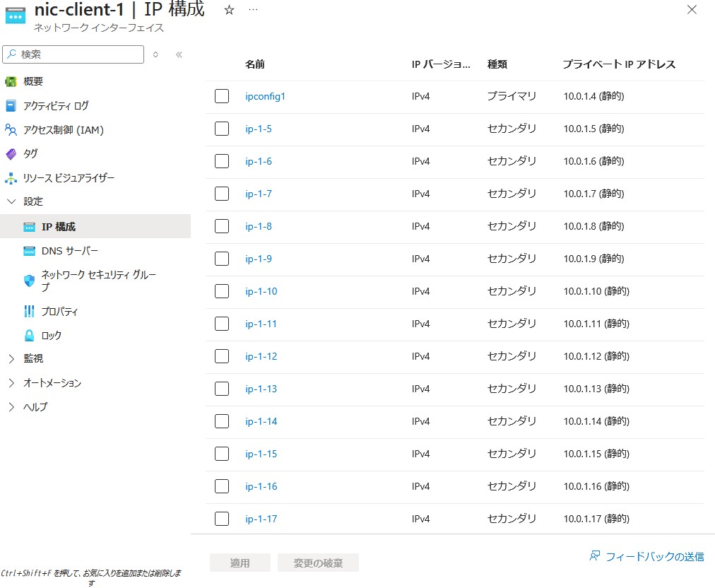Image resolution: width=715 pixels, height=588 pixels.
Task: Click the Tags (タグ) icon
Action: [x=11, y=154]
